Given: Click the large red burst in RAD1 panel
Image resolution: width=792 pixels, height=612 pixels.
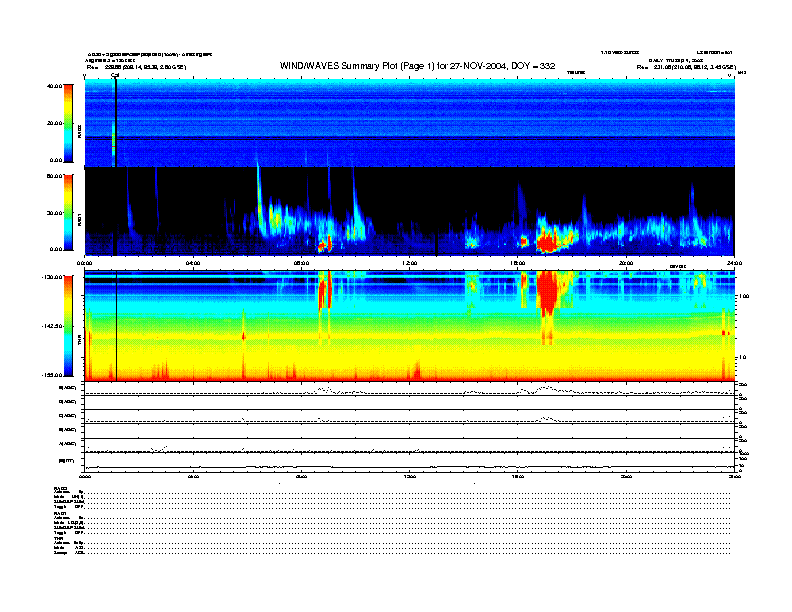Looking at the screenshot, I should [548, 240].
